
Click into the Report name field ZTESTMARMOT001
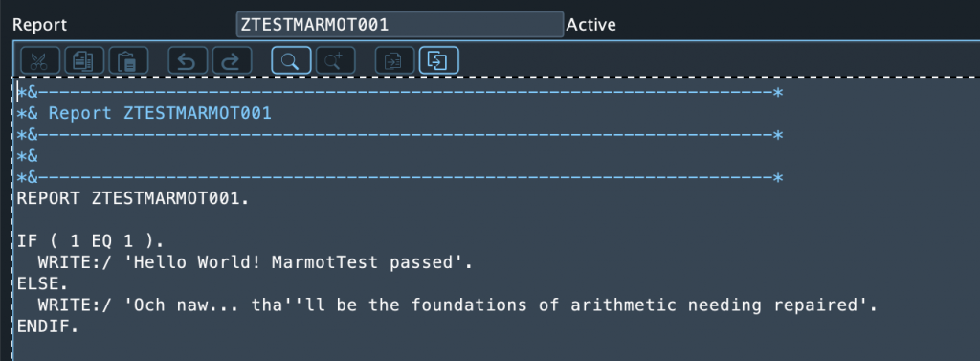pyautogui.click(x=400, y=24)
